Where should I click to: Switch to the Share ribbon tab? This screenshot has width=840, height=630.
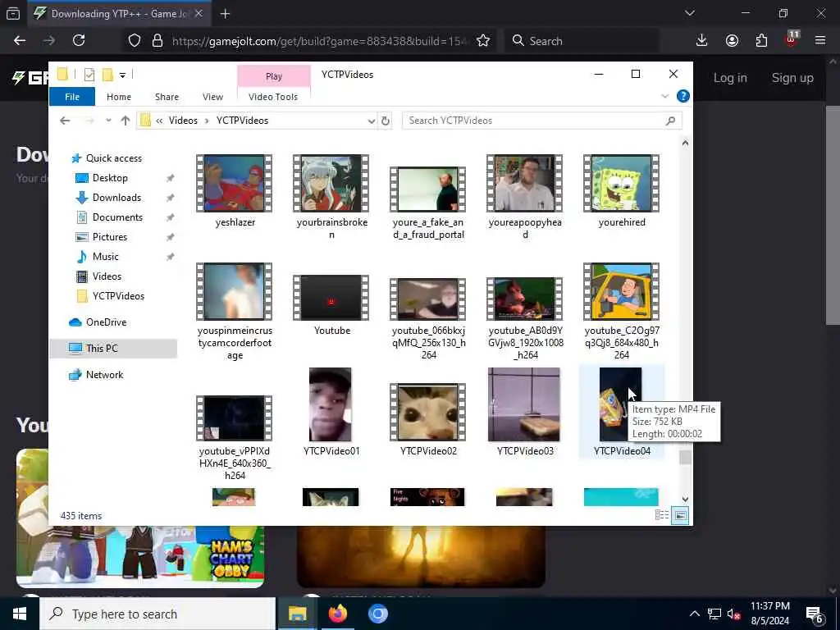(167, 97)
